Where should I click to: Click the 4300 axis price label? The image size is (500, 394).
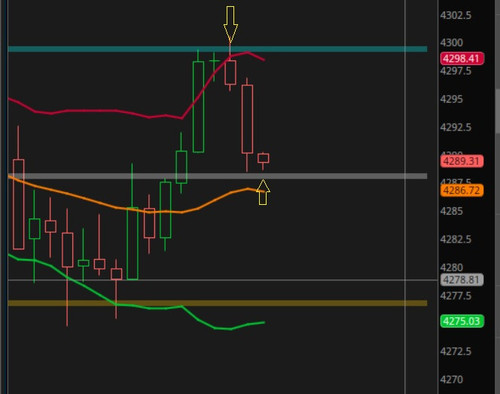[451, 43]
